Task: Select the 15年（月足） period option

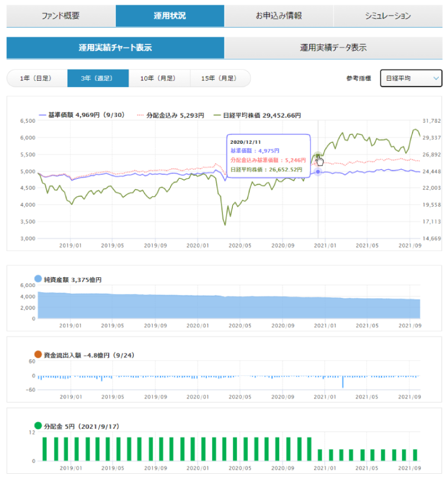Action: tap(220, 78)
